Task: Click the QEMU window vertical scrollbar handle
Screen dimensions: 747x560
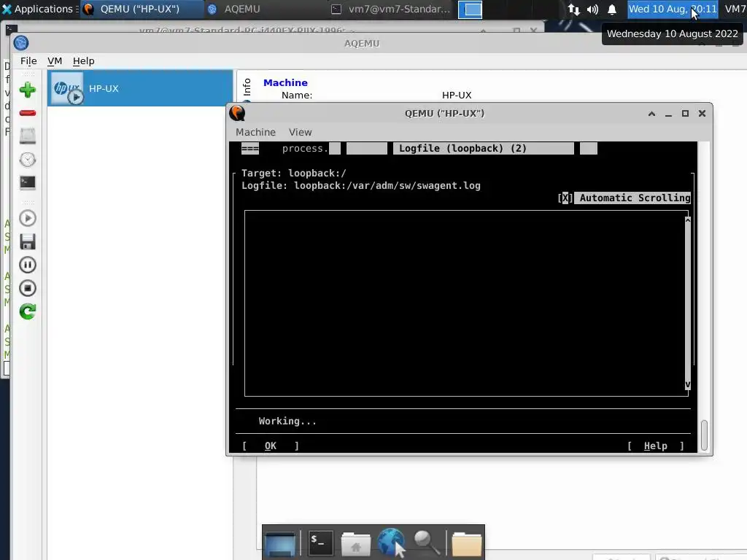Action: [704, 435]
